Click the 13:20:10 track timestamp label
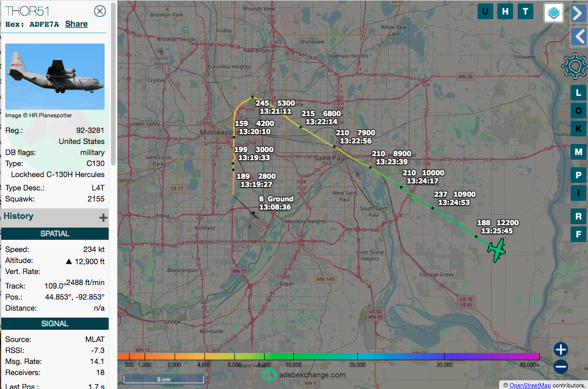 coord(254,132)
